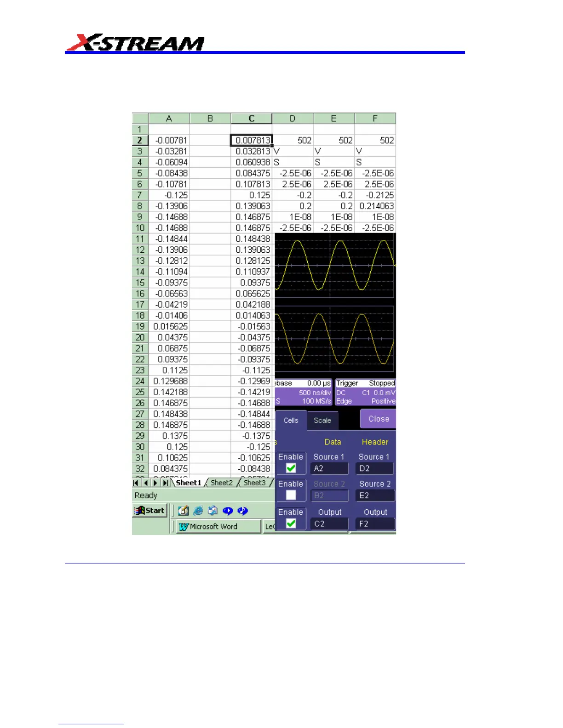Viewport: 563px width, 728px height.
Task: Select cell A11 containing -0.14844
Action: pyautogui.click(x=169, y=239)
